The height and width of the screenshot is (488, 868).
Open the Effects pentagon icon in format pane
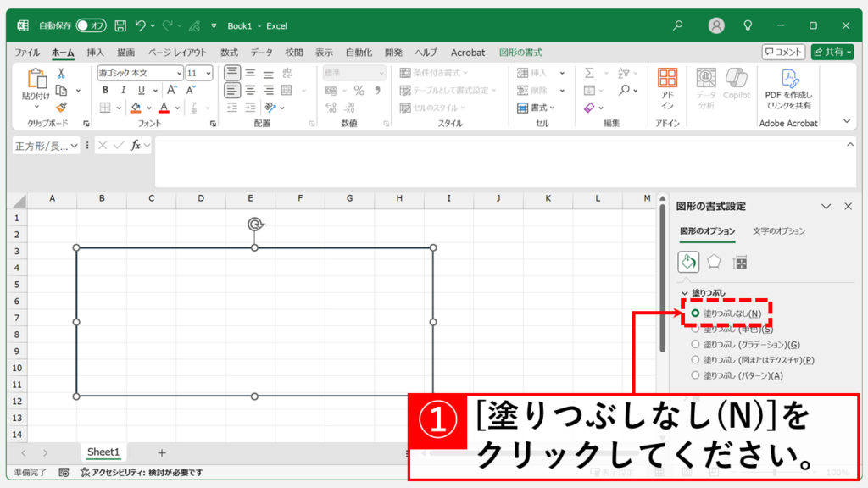[715, 262]
